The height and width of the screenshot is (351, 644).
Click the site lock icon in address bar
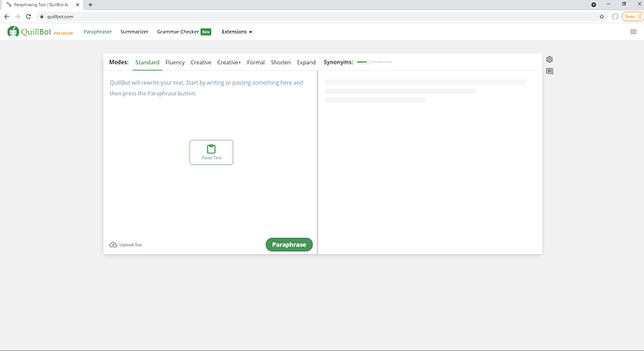tap(41, 17)
